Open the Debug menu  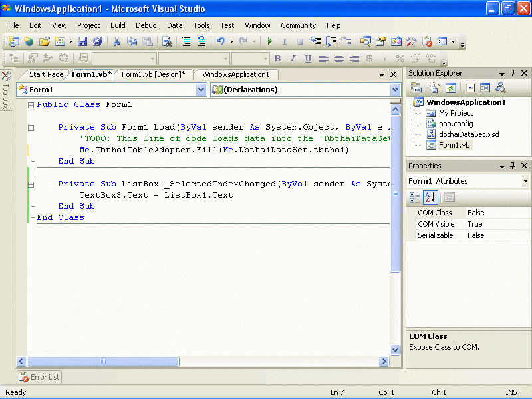[146, 25]
